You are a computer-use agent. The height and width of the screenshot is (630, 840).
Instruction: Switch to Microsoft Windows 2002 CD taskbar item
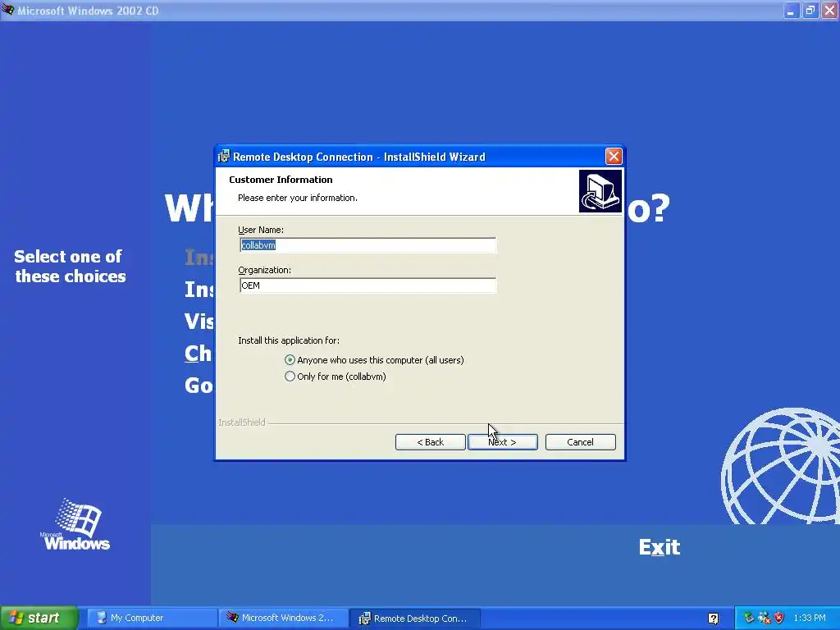point(284,618)
